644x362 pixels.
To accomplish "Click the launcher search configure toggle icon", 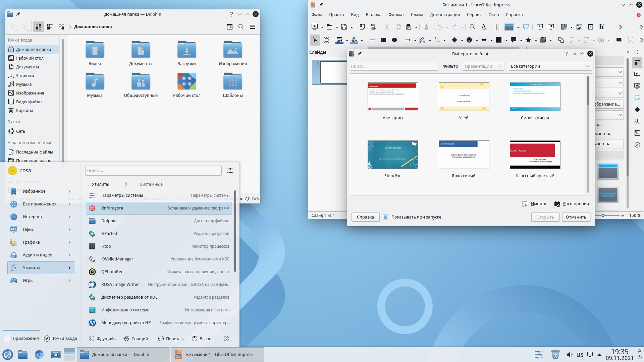I will tap(230, 171).
